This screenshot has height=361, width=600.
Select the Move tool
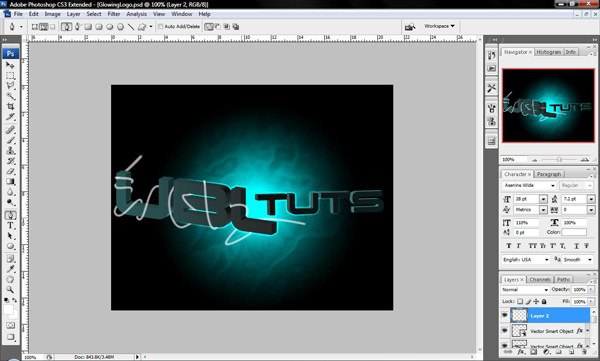click(x=10, y=65)
